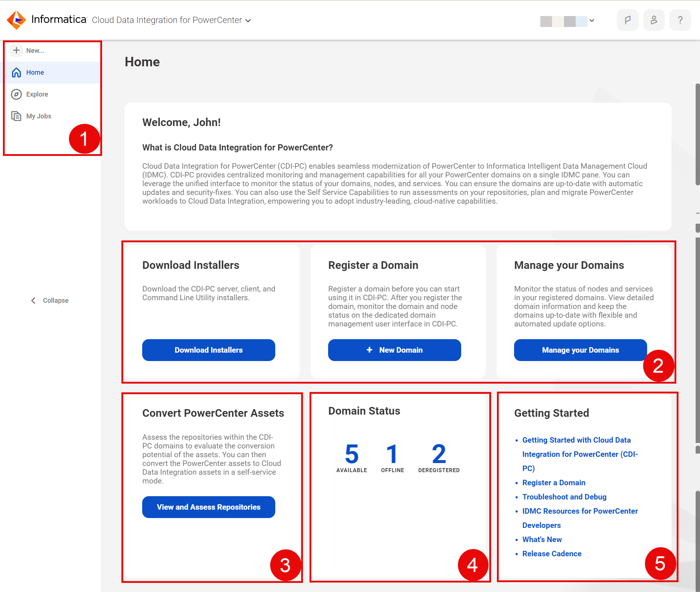Click the Getting Started card title

(x=551, y=413)
